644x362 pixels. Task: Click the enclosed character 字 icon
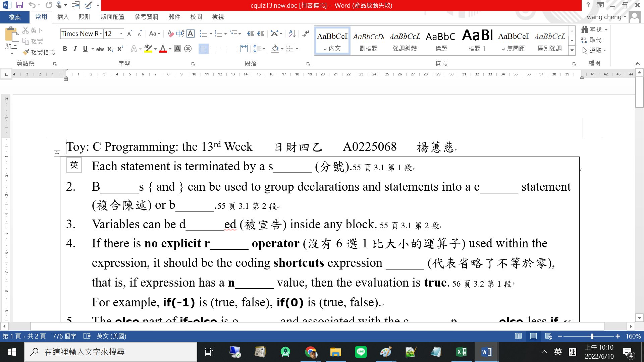point(188,49)
